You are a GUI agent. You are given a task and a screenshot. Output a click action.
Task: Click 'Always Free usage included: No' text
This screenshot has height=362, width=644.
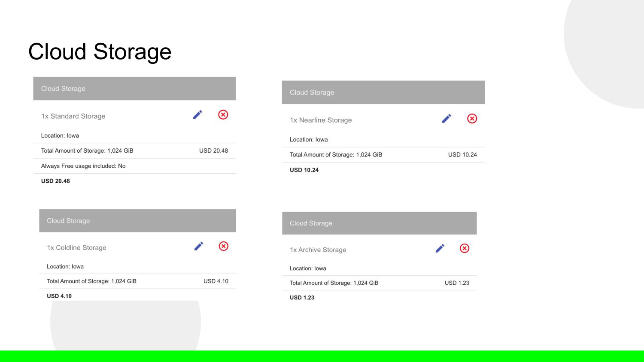pos(83,166)
